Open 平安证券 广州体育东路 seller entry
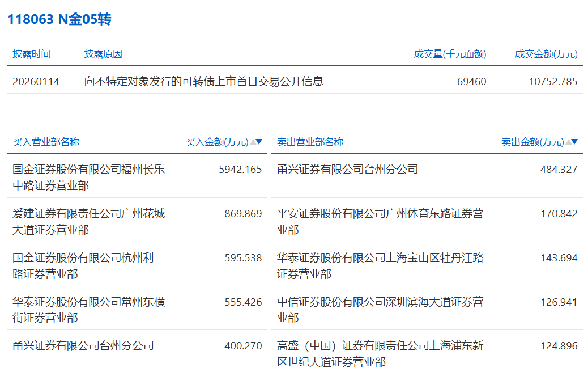Image resolution: width=588 pixels, height=376 pixels. point(380,221)
